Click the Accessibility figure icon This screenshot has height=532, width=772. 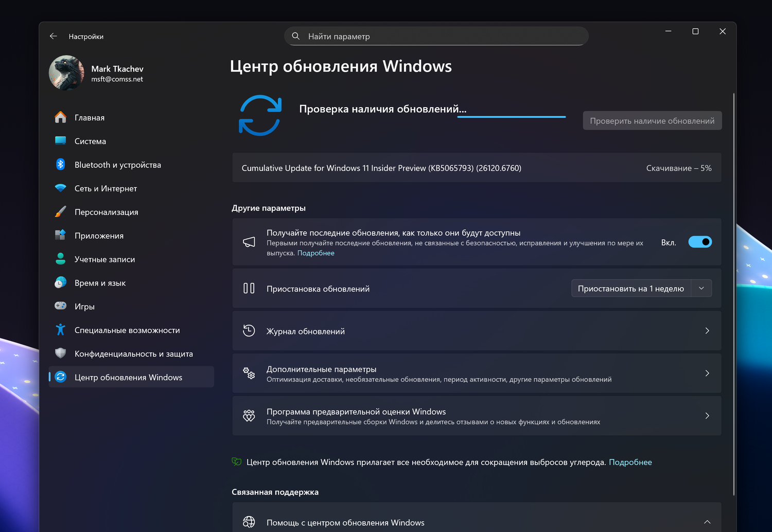[60, 330]
